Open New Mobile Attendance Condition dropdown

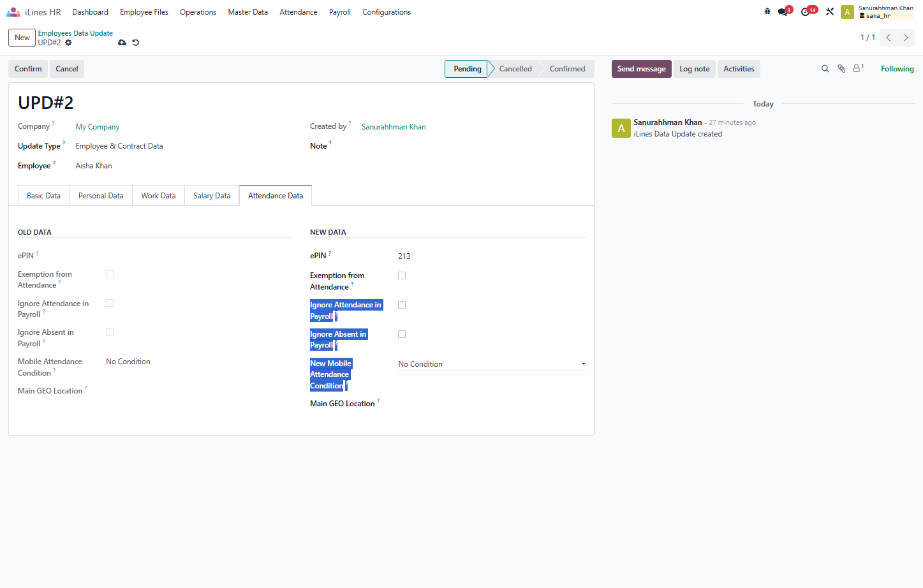492,364
